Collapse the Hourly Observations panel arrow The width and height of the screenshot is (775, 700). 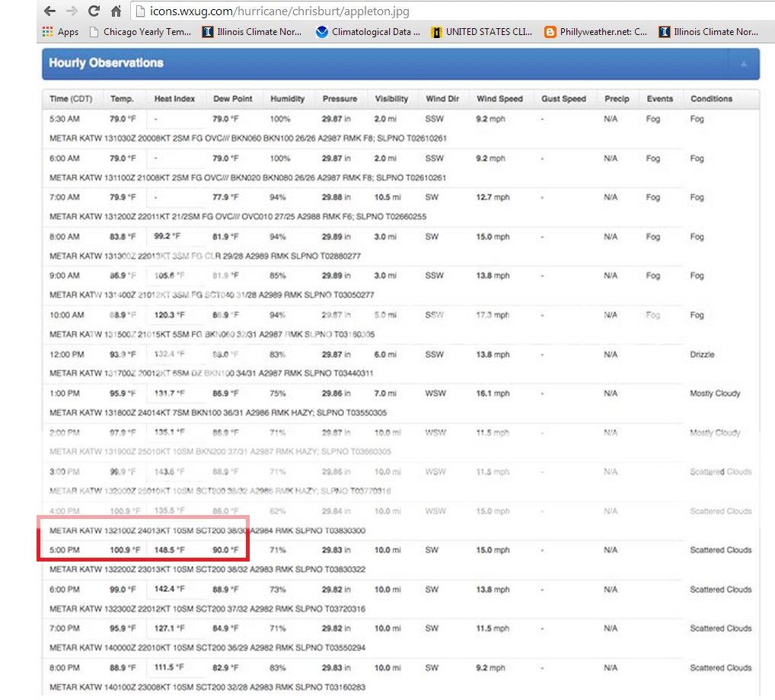[743, 65]
